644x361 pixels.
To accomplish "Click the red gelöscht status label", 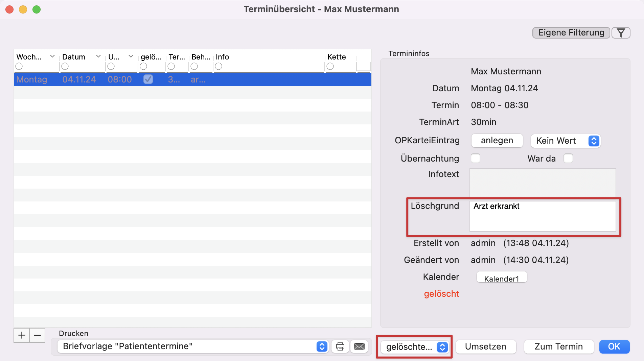I will click(441, 294).
